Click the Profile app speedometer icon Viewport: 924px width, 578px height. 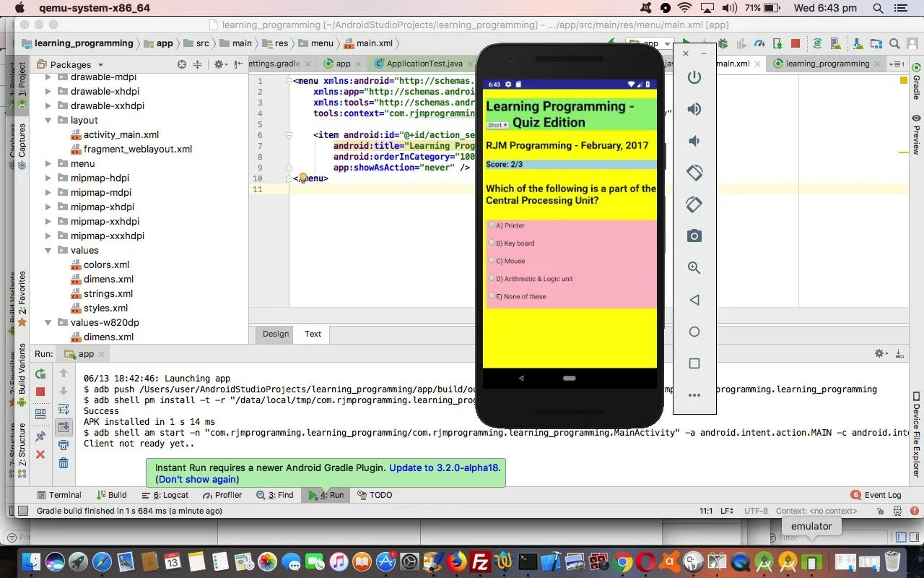tap(759, 43)
